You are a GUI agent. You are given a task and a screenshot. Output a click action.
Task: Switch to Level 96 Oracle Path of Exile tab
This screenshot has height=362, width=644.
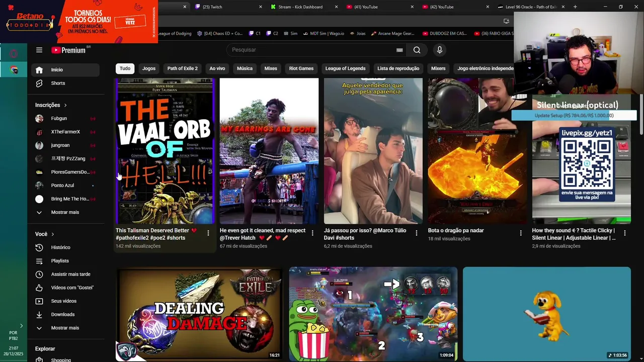531,7
